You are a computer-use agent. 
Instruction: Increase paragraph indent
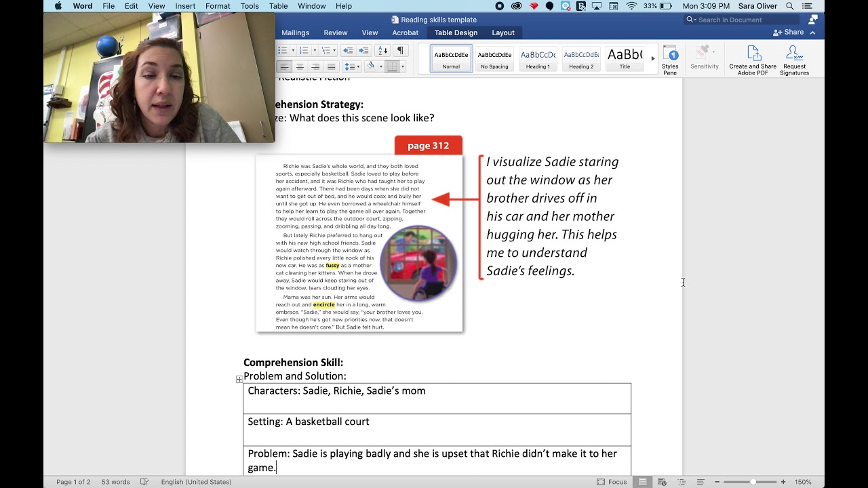click(363, 51)
